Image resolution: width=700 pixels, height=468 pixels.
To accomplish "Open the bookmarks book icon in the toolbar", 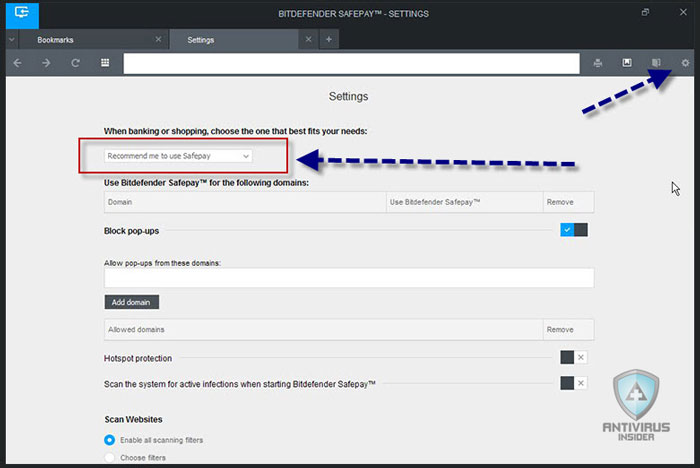I will tap(656, 63).
